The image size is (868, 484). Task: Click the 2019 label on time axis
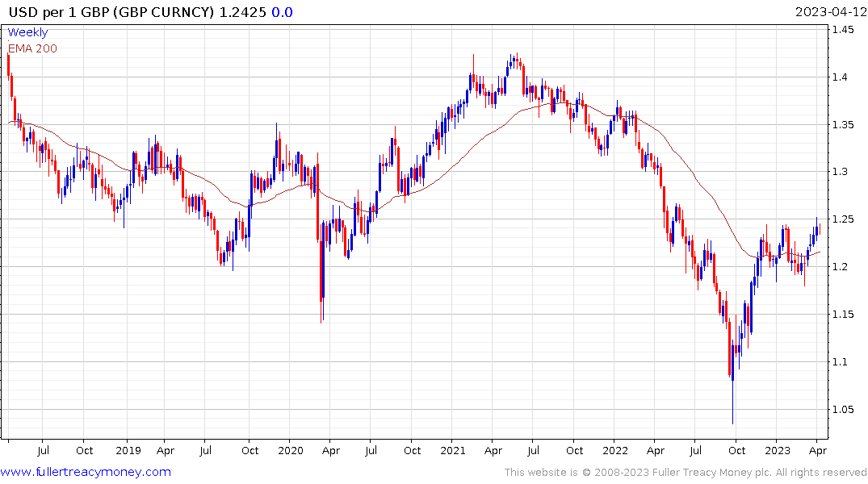[x=128, y=451]
